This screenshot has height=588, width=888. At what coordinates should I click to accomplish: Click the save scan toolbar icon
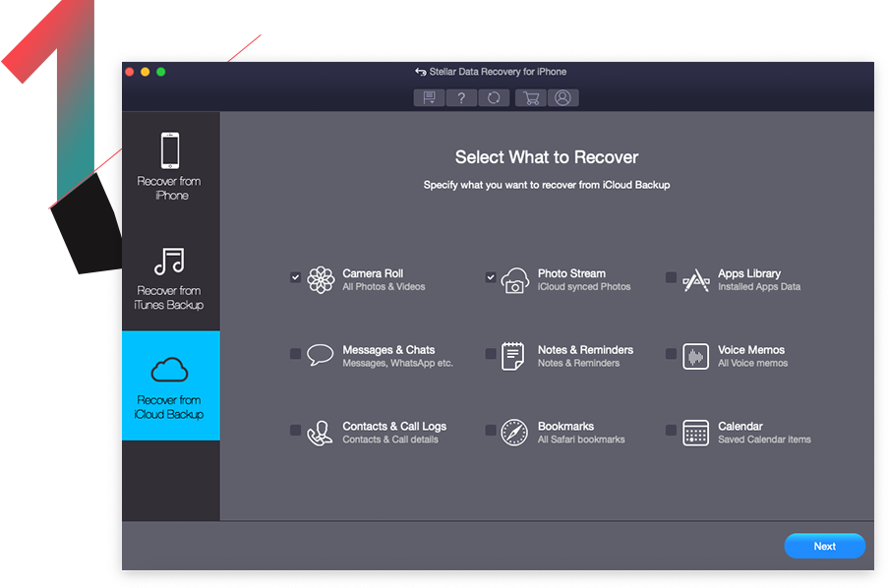tap(429, 97)
